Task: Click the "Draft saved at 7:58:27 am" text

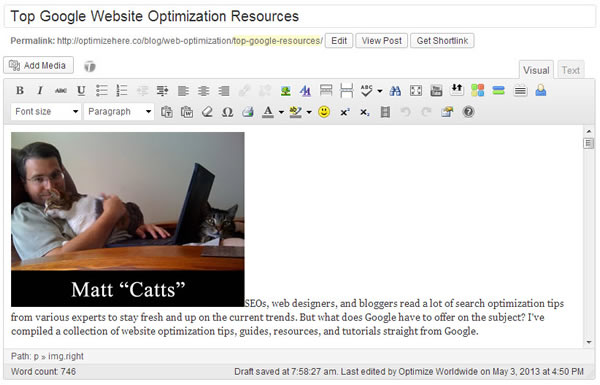Action: (x=286, y=371)
